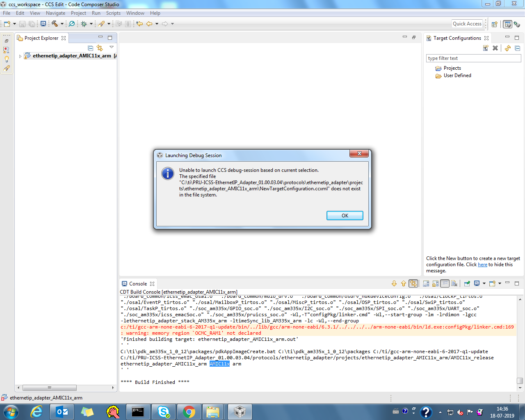Click the New wizard icon in the main toolbar
Image resolution: width=525 pixels, height=420 pixels.
tap(7, 24)
